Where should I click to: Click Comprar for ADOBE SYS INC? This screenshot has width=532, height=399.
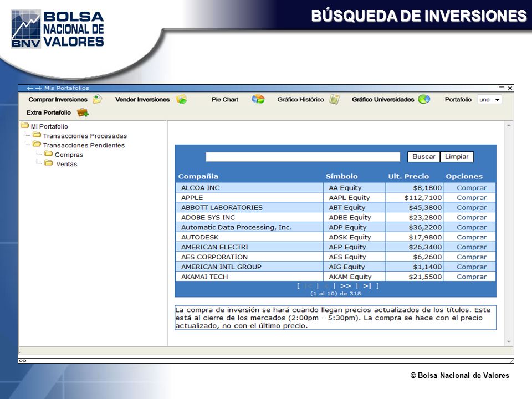coord(472,217)
